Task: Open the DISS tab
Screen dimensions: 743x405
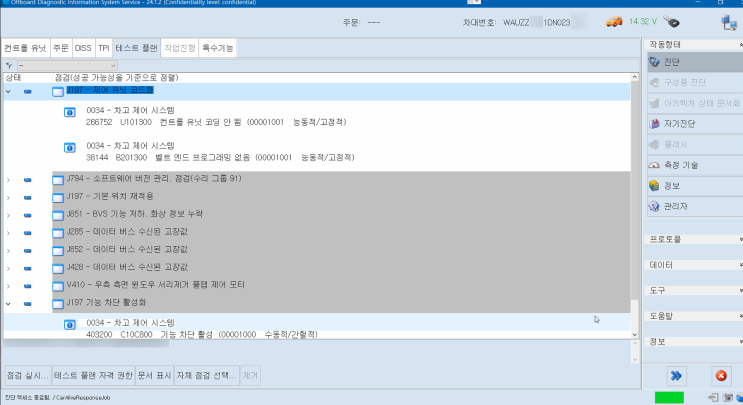Action: tap(83, 48)
